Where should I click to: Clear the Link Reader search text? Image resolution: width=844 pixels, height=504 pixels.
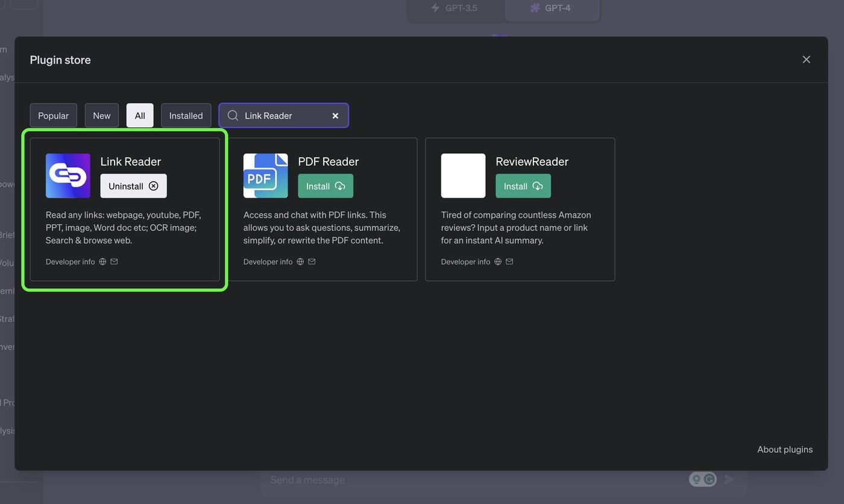[x=335, y=116]
